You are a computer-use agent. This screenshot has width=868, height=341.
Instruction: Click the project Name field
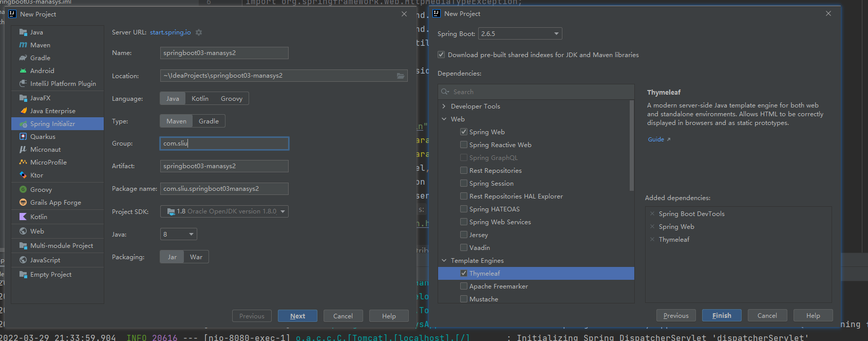coord(224,53)
